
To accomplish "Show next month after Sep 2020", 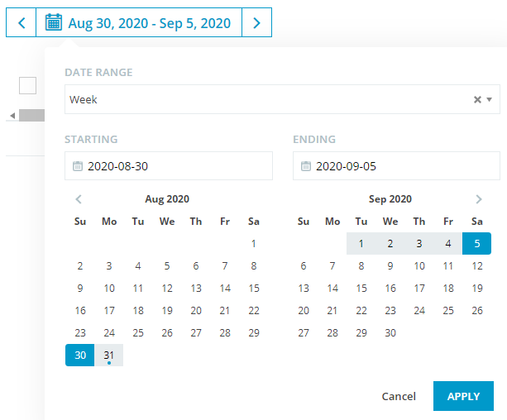I will point(479,199).
